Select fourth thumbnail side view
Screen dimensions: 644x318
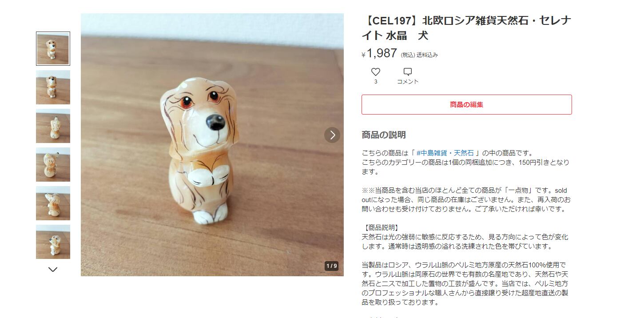53,165
